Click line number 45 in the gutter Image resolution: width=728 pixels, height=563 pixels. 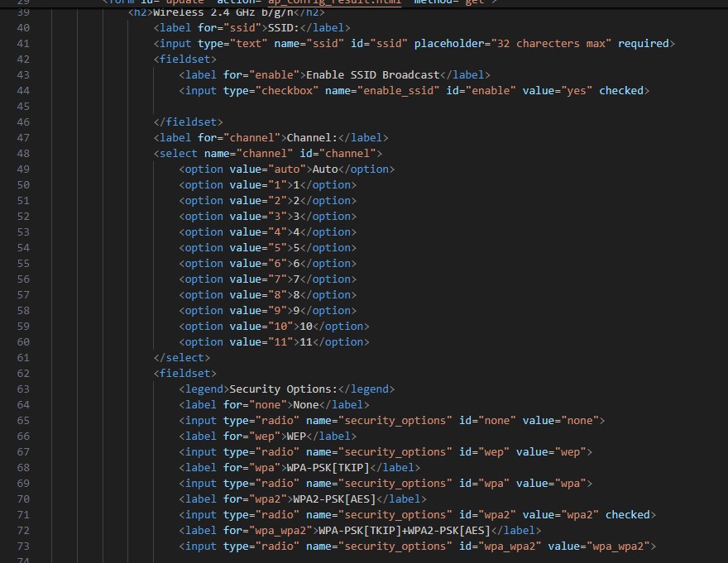pyautogui.click(x=23, y=107)
